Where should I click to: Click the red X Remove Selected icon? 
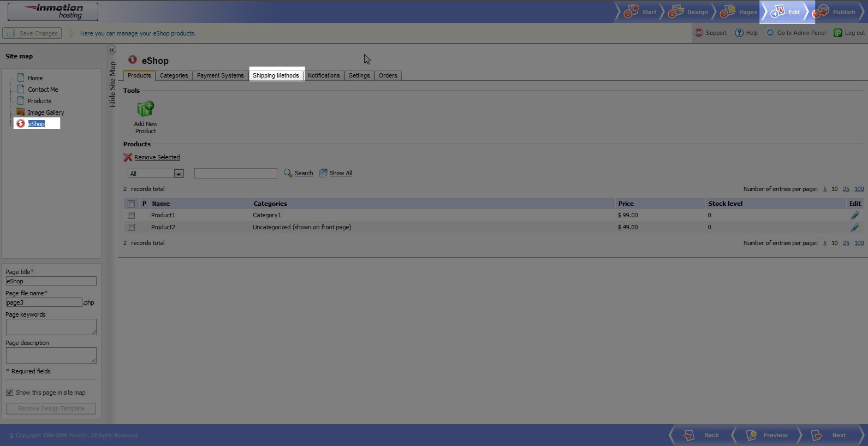tap(128, 157)
